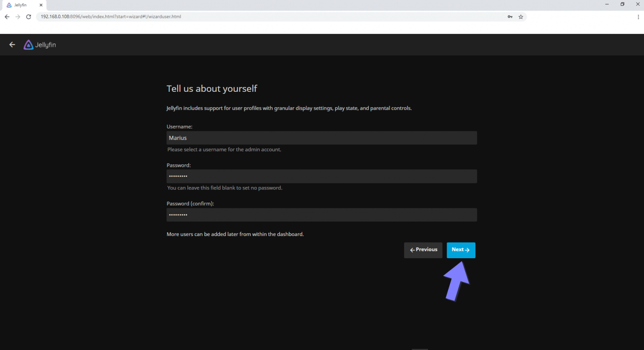Go back with the browser back arrow
Viewport: 644px width, 350px height.
7,17
